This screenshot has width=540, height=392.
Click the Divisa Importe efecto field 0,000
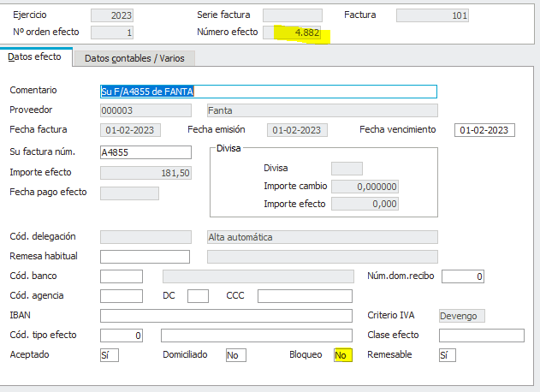(365, 204)
